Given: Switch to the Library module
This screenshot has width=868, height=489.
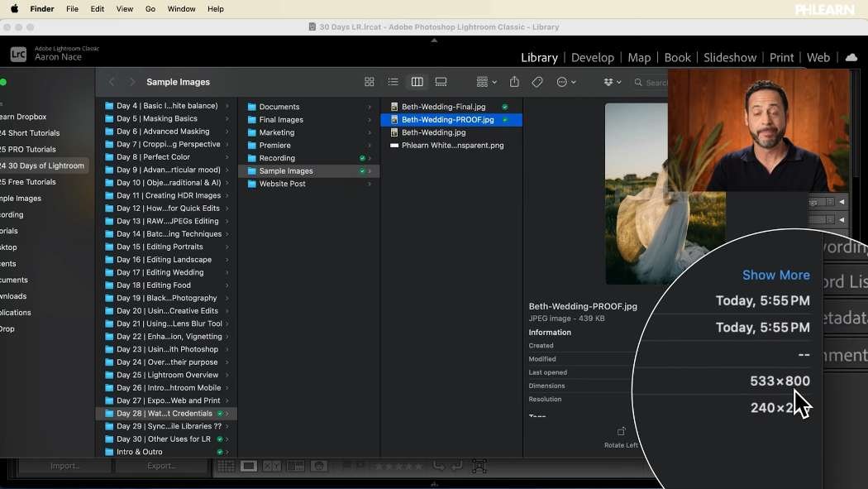Looking at the screenshot, I should click(539, 58).
